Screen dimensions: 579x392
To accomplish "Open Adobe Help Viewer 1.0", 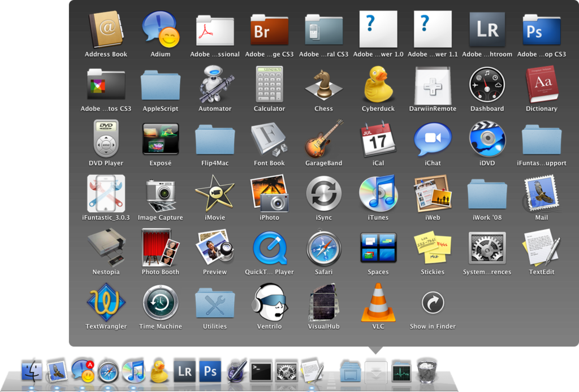I will point(378,29).
